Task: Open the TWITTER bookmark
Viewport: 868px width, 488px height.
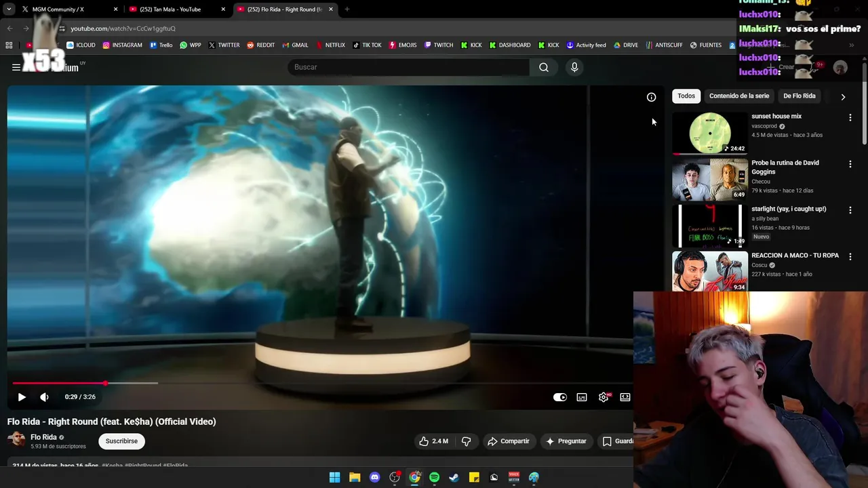Action: (224, 45)
